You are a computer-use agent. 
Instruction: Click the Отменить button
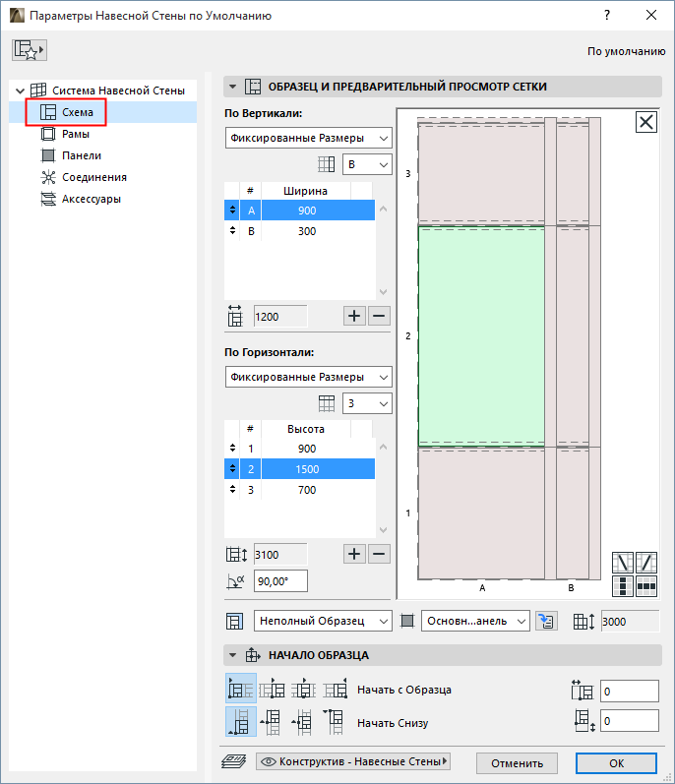pos(517,763)
